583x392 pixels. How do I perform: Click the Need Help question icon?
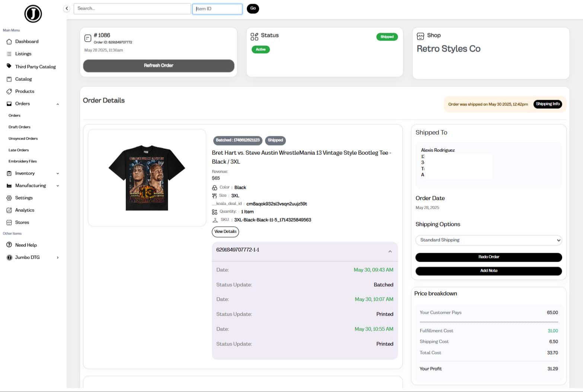[x=9, y=245]
